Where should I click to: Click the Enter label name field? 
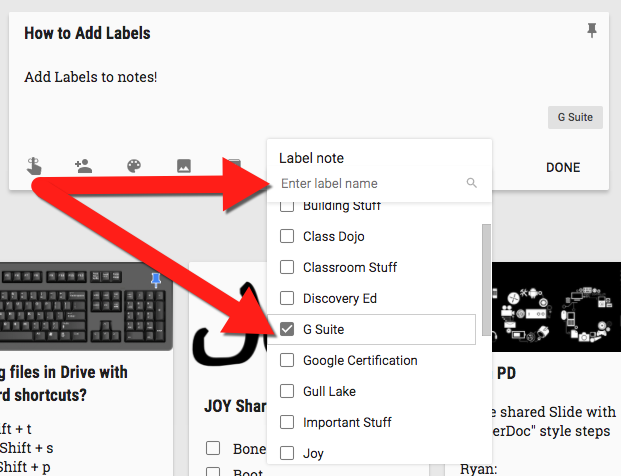point(372,183)
